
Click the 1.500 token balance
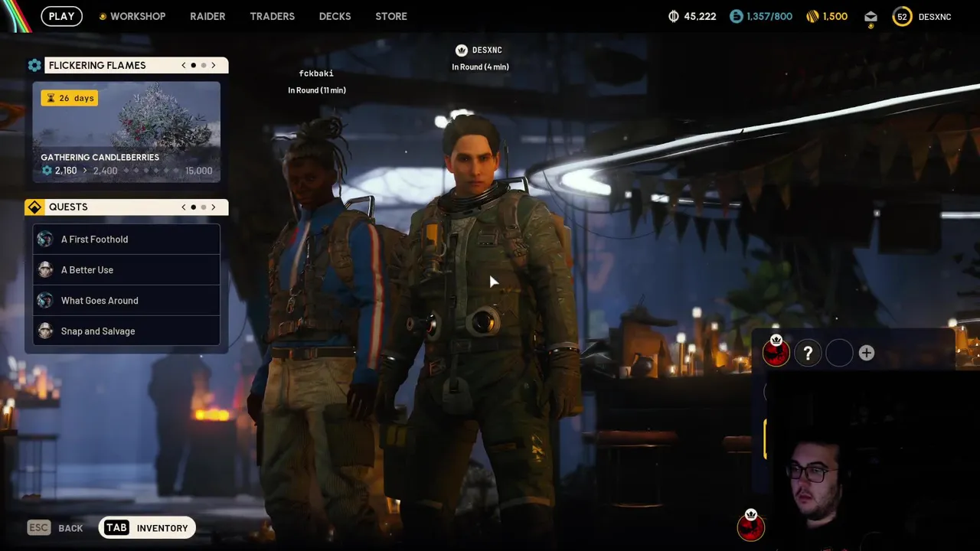point(835,16)
